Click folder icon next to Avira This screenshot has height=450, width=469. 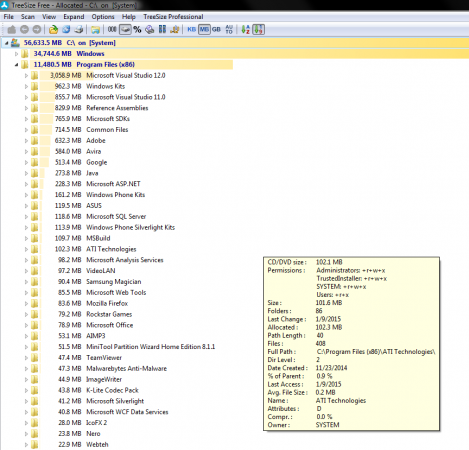click(x=35, y=151)
